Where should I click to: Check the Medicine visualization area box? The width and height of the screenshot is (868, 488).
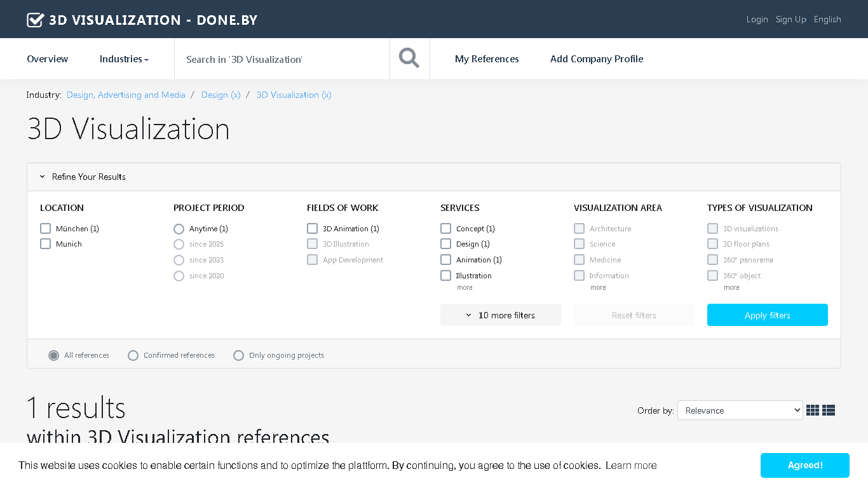[579, 259]
